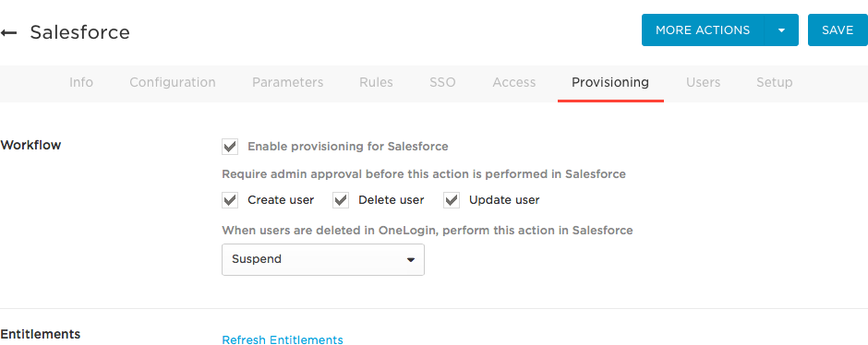Toggle the Create user approval checkbox
Screen dimensions: 868x345
230,200
